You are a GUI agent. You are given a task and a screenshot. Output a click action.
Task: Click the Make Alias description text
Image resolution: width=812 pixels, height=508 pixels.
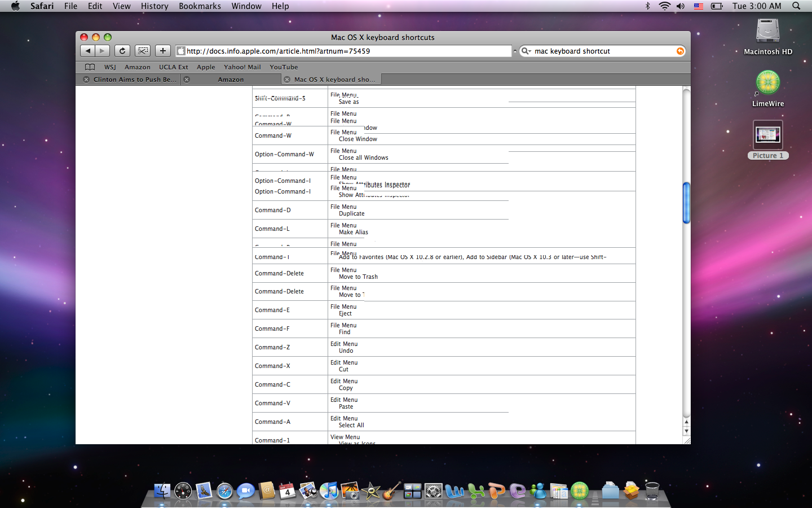tap(354, 233)
